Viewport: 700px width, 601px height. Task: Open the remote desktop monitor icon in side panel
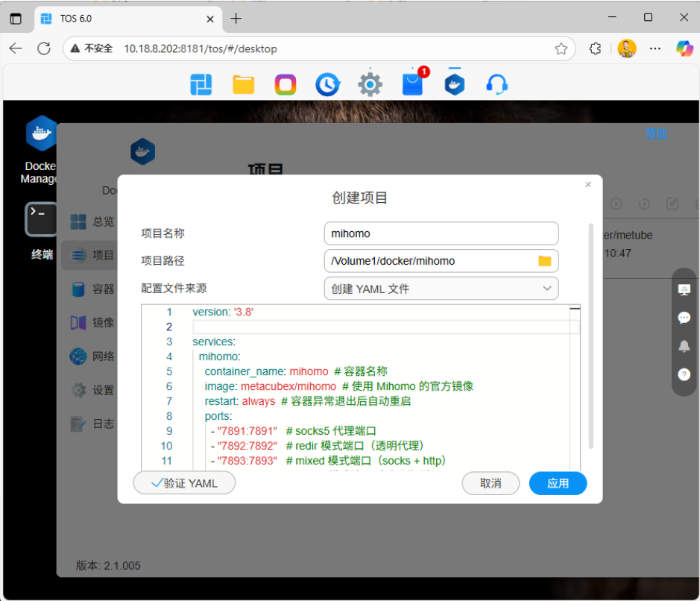[x=684, y=289]
